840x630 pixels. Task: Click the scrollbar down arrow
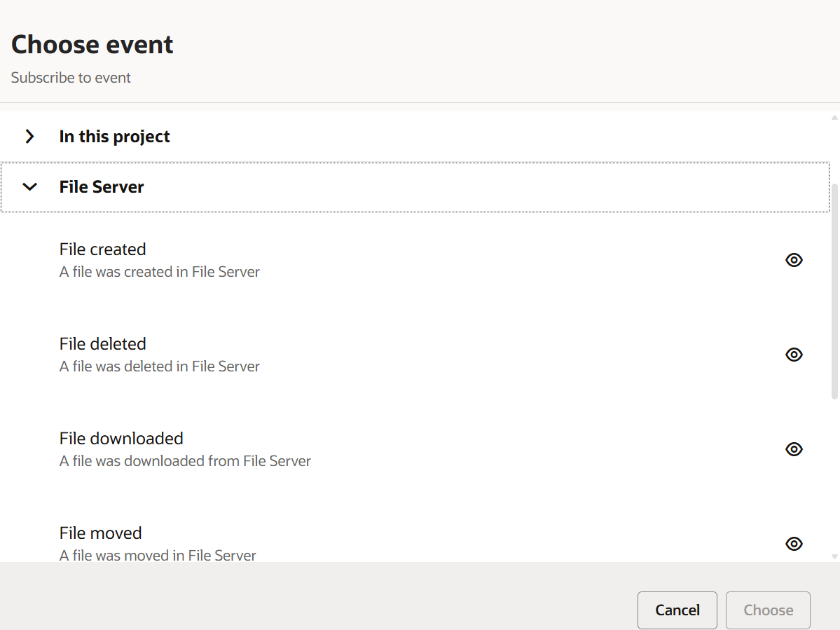834,556
